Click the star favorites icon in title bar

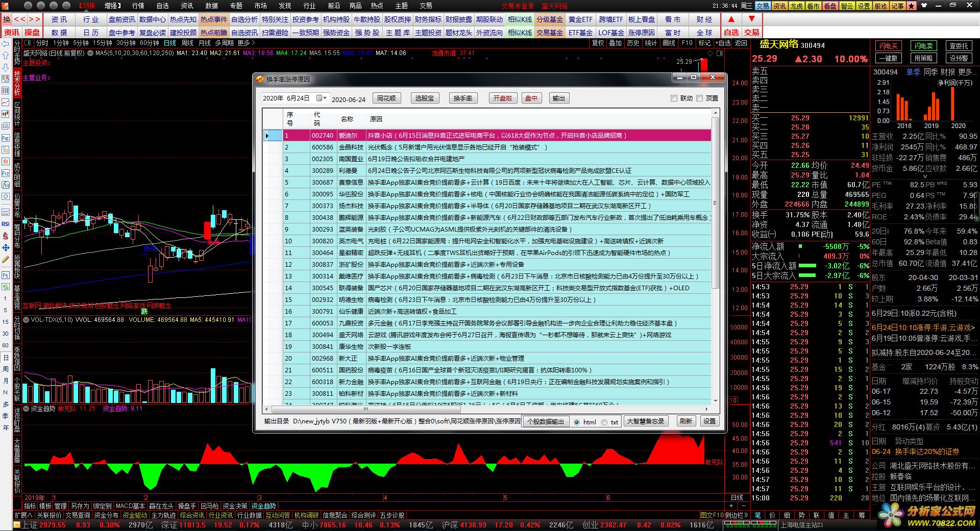pyautogui.click(x=912, y=6)
